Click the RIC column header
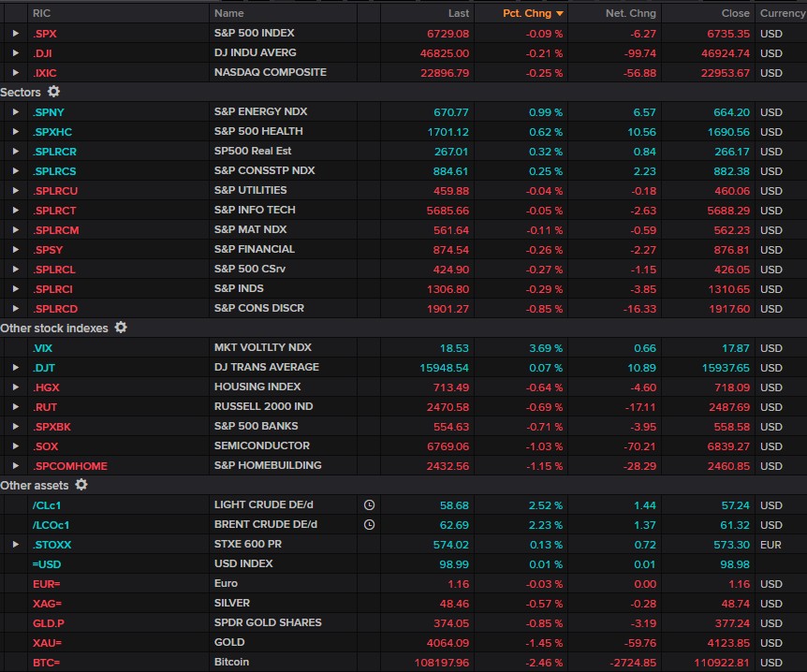This screenshot has height=672, width=807. (x=42, y=13)
